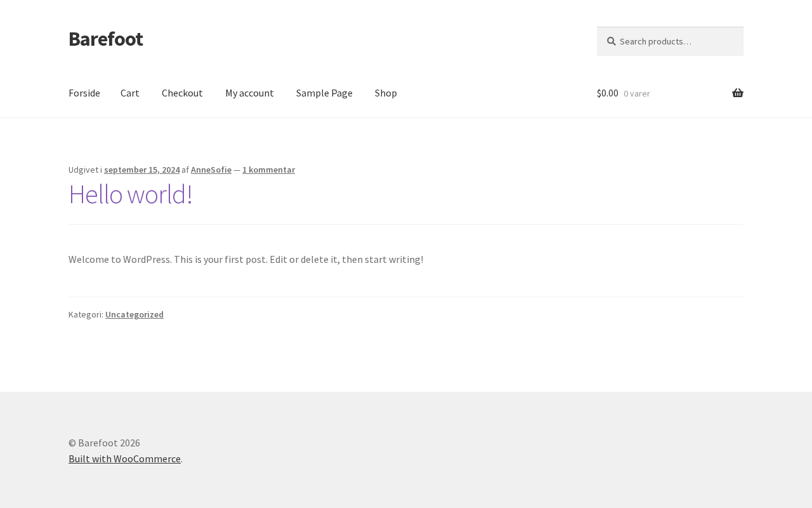Browse the Uncategorized category
Image resolution: width=812 pixels, height=508 pixels.
click(x=134, y=314)
